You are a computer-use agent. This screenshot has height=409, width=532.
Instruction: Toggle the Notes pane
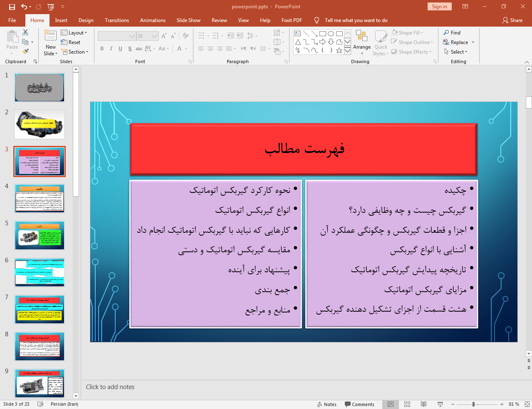(x=327, y=404)
